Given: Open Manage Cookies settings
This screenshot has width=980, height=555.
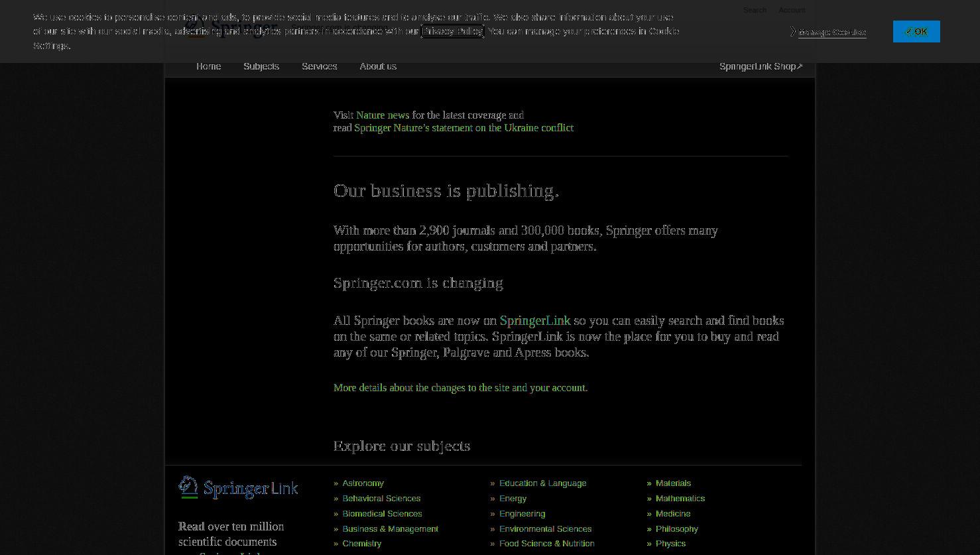Looking at the screenshot, I should (x=832, y=32).
